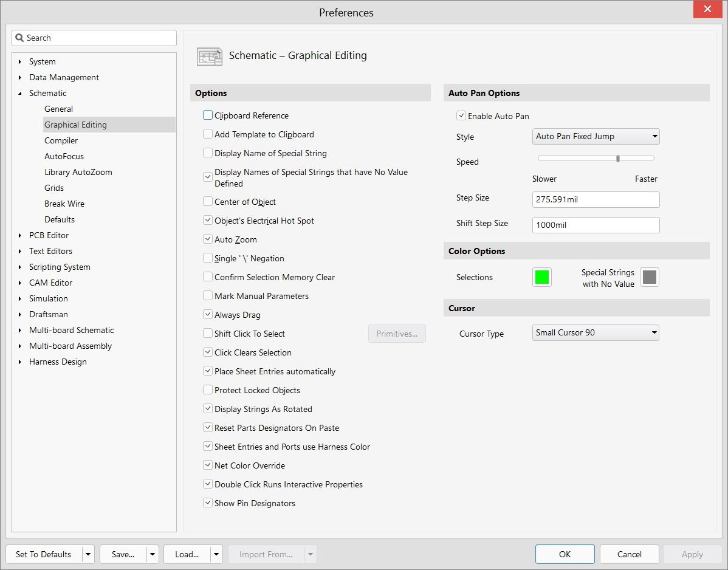Check Confirm Selection Memory Clear
728x570 pixels.
pos(208,276)
